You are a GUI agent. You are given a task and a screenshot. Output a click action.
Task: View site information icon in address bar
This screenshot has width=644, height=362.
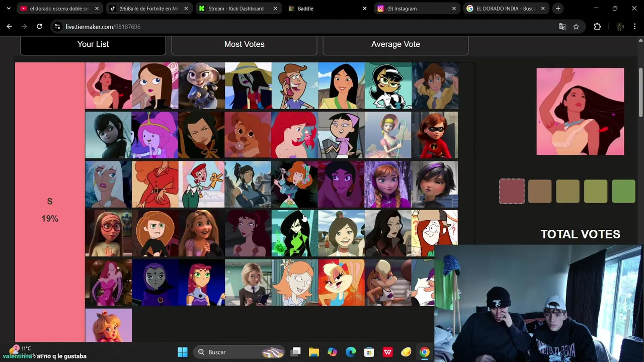coord(57,27)
